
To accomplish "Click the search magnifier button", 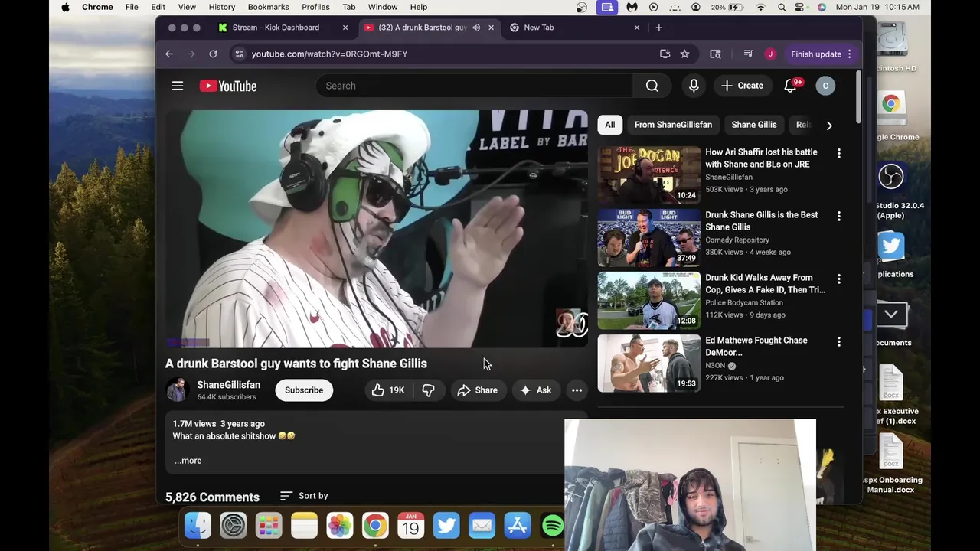I will point(652,86).
